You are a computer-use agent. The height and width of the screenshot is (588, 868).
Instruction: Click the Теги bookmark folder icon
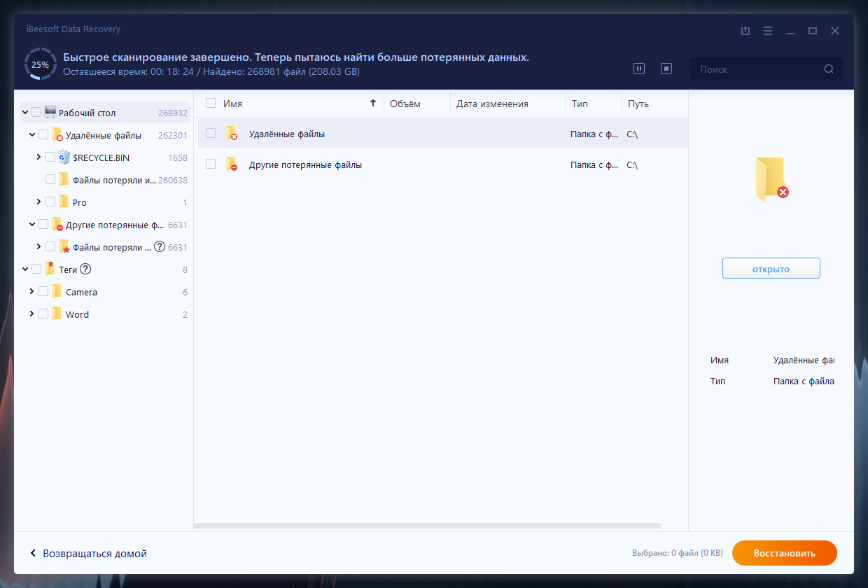(50, 269)
